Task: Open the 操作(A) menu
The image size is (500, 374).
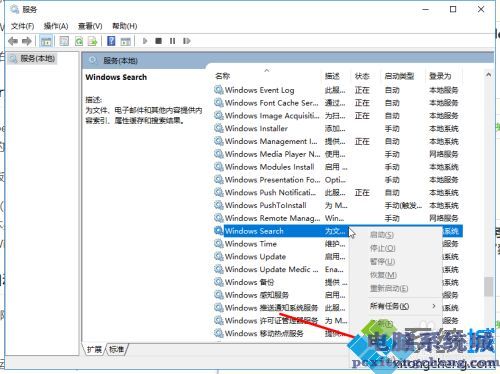Action: point(56,26)
